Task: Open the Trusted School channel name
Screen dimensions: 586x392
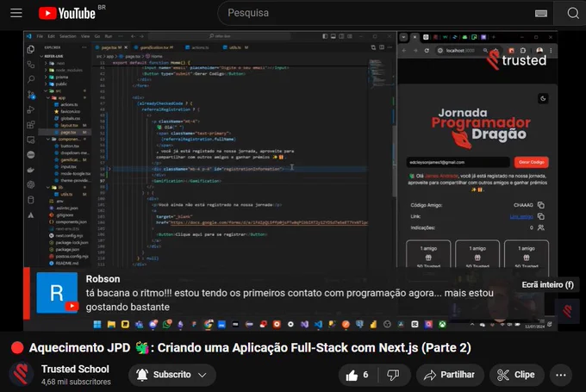Action: 75,370
